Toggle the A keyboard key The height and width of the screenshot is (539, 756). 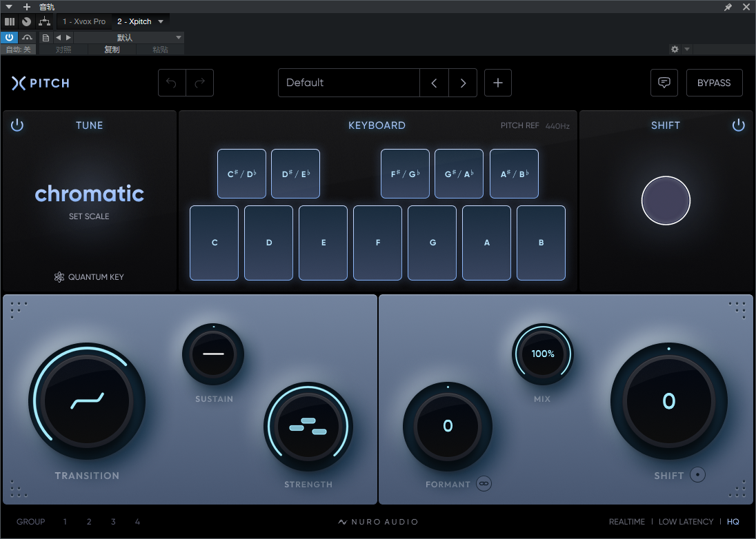pos(486,243)
